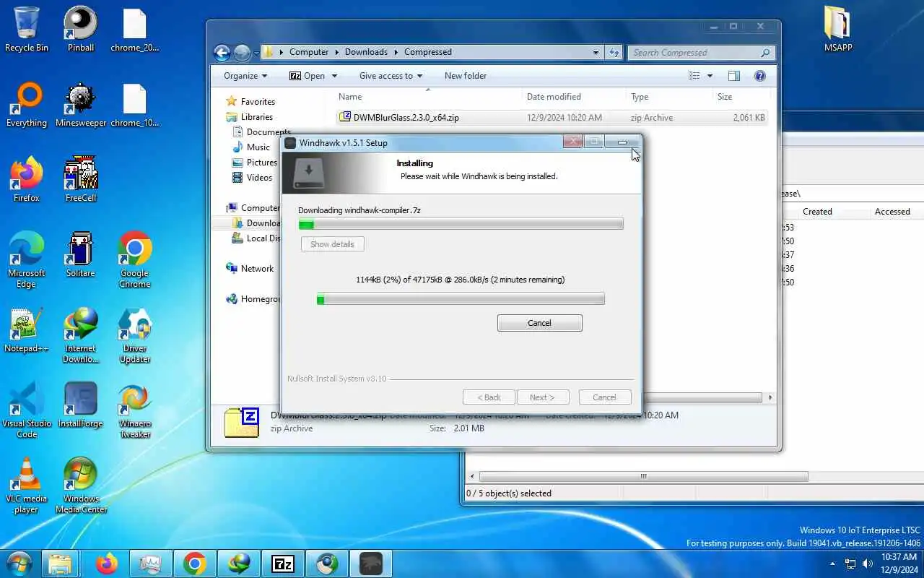
Task: Click the Windows Start button
Action: [x=19, y=563]
